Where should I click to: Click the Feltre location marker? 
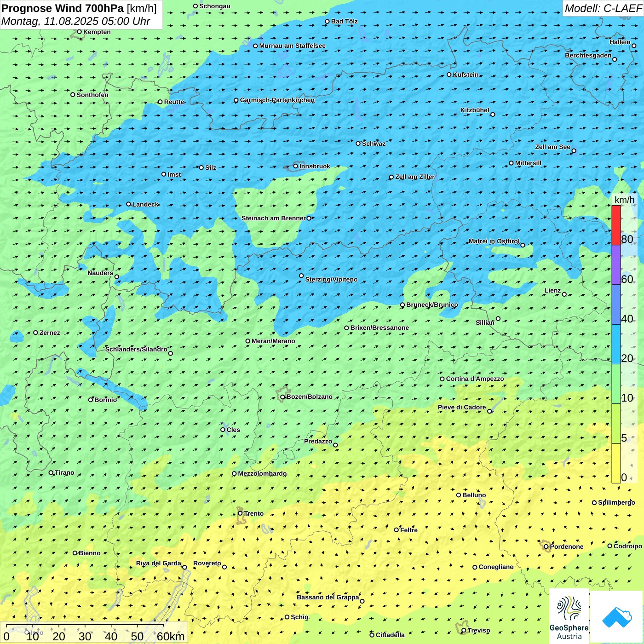coord(397,530)
